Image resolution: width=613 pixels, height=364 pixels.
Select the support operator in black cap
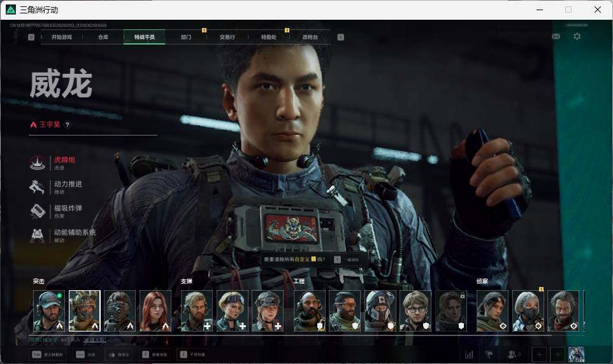click(x=268, y=311)
